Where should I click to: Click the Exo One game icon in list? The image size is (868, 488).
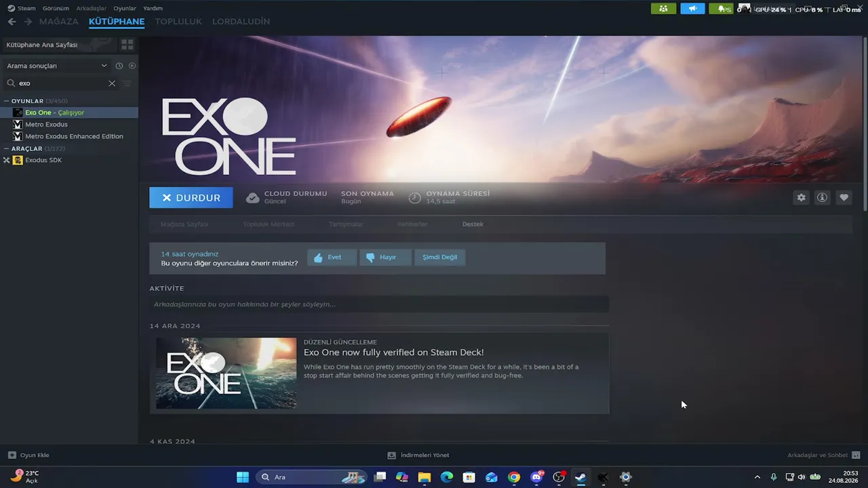[x=18, y=113]
